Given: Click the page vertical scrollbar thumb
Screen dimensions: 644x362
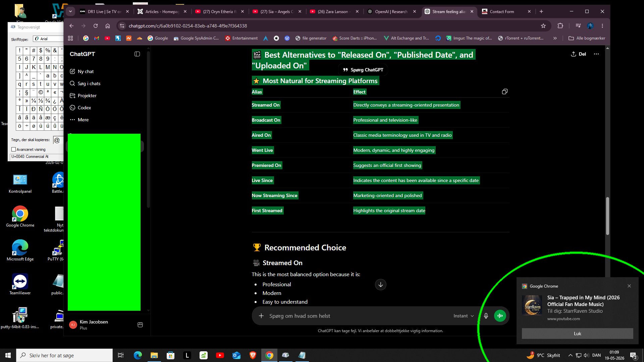Looking at the screenshot, I should 607,216.
